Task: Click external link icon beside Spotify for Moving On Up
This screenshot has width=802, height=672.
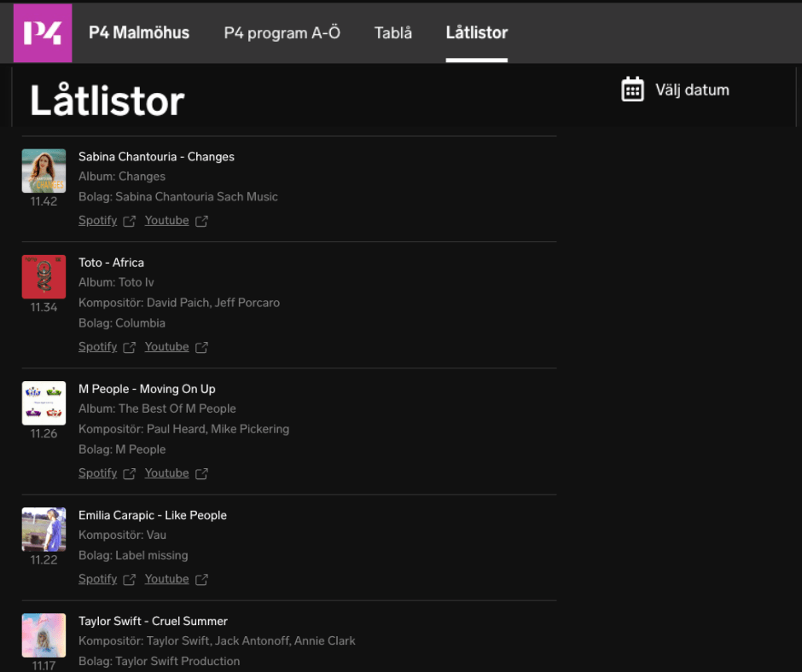Action: [129, 473]
